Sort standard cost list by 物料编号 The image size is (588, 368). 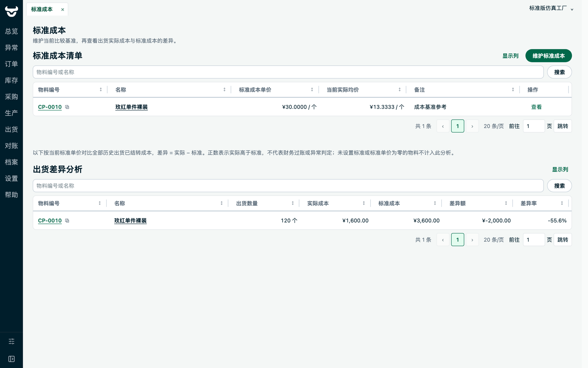pyautogui.click(x=101, y=90)
